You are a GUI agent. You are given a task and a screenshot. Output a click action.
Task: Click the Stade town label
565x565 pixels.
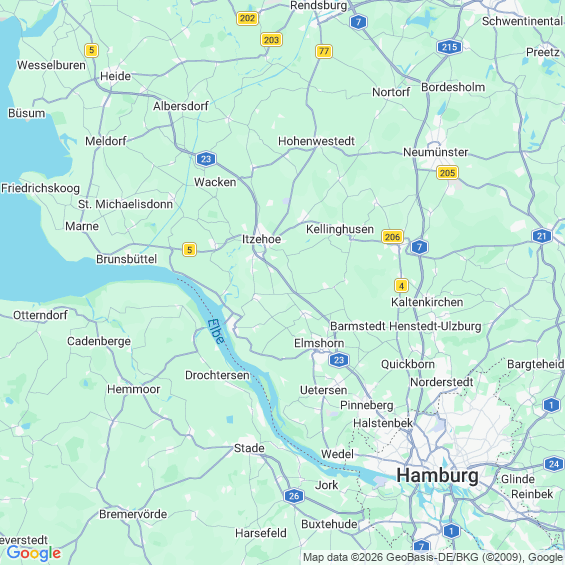[249, 448]
